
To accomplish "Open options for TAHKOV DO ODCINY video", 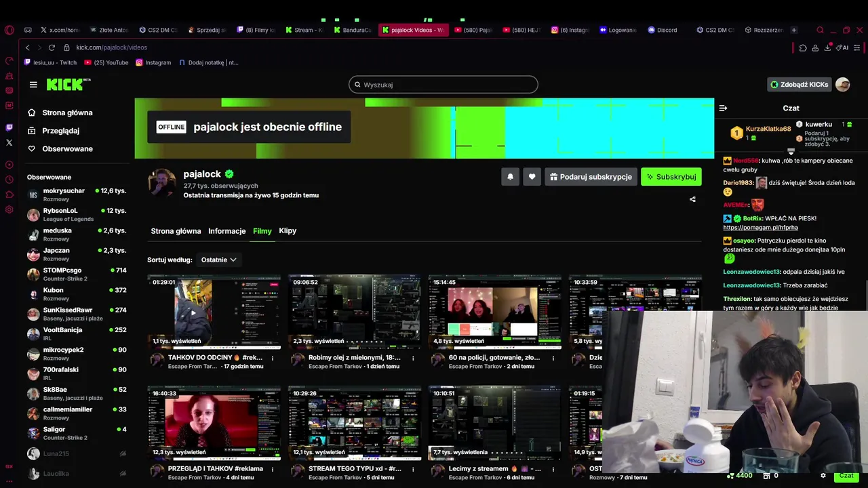I will [273, 358].
